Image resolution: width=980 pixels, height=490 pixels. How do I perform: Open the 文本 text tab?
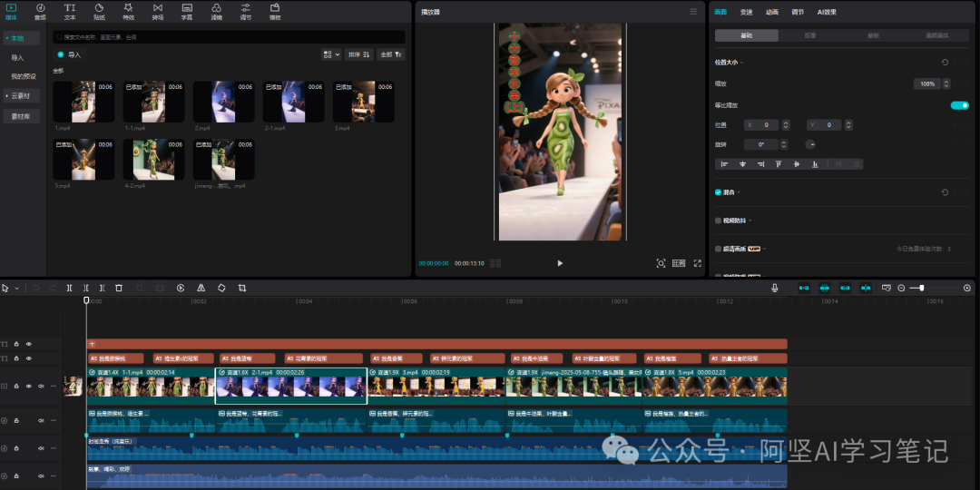pos(70,11)
